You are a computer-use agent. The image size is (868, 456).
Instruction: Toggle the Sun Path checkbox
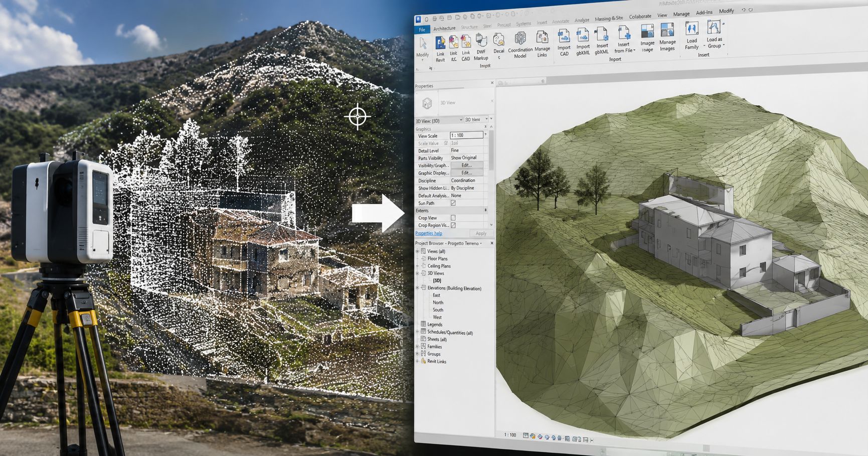[453, 203]
